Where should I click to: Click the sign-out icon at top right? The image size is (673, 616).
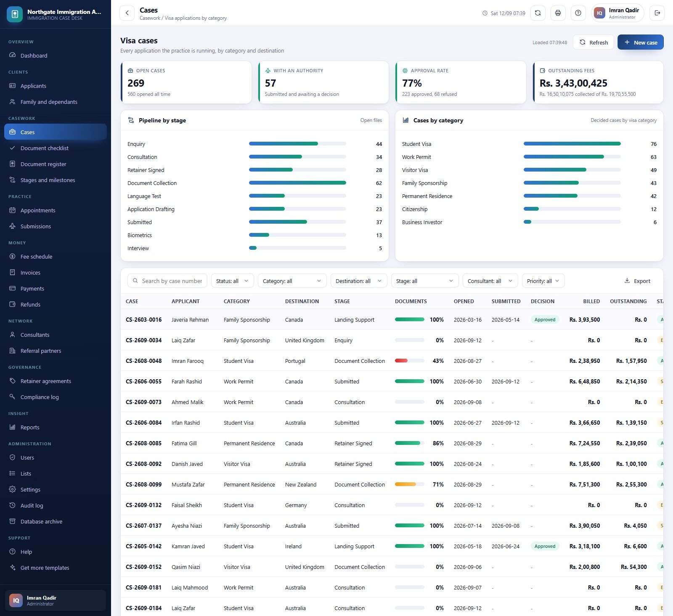[657, 13]
